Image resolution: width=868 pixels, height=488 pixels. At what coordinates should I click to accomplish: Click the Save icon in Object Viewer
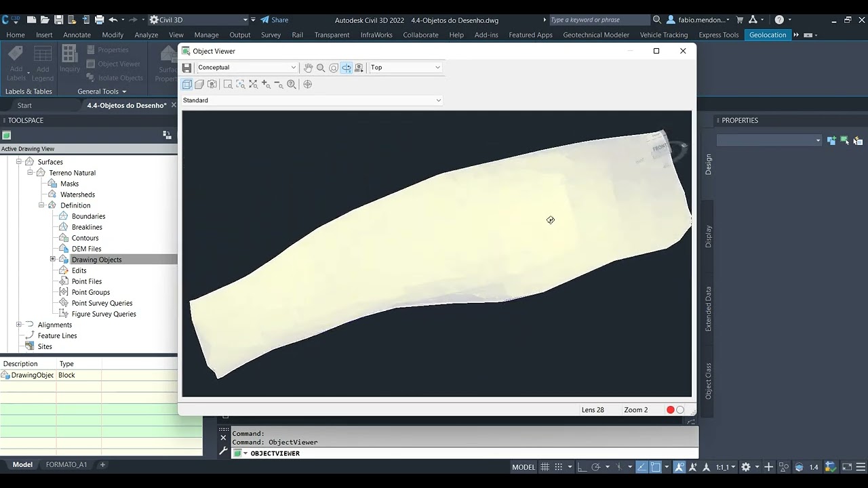coord(187,68)
